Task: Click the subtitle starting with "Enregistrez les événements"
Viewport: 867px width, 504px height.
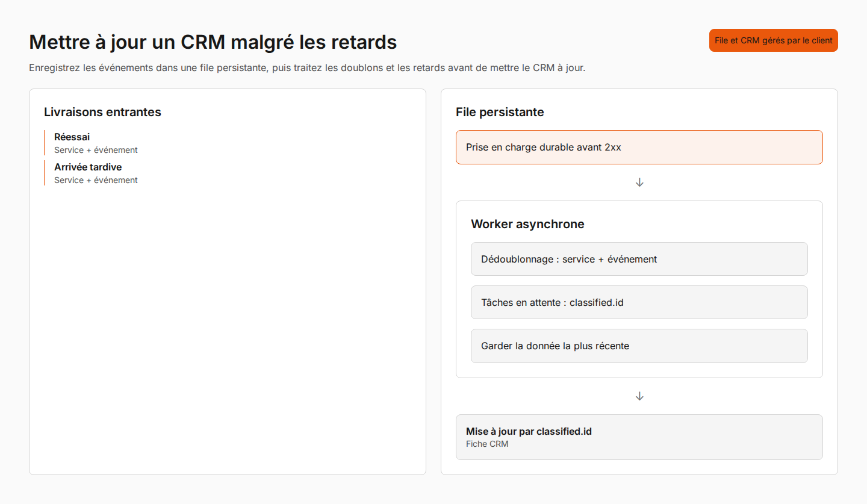Action: [307, 67]
